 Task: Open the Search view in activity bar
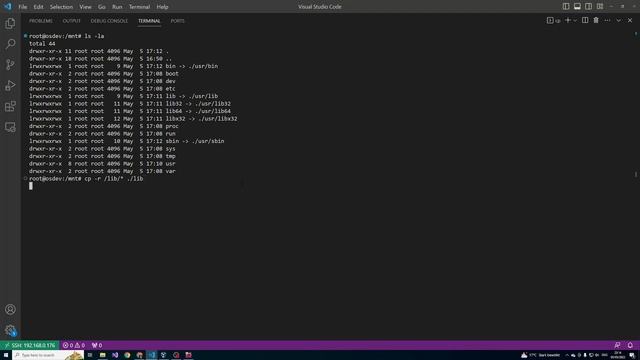[x=10, y=44]
